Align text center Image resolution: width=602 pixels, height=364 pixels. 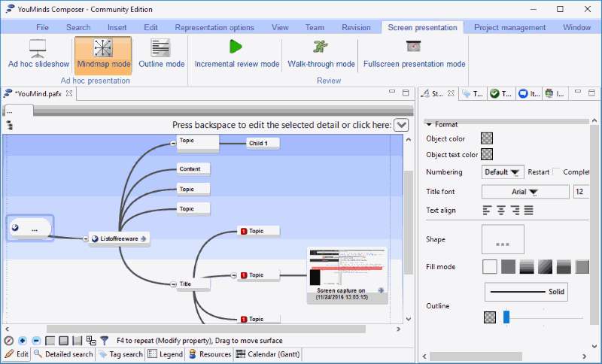click(501, 210)
